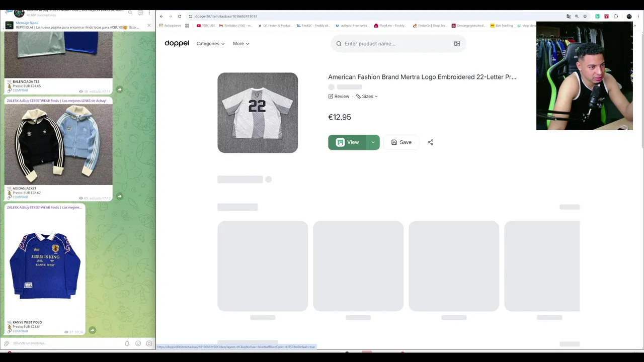Enlarge the 22 jersey product image
The image size is (644, 362).
pyautogui.click(x=258, y=113)
